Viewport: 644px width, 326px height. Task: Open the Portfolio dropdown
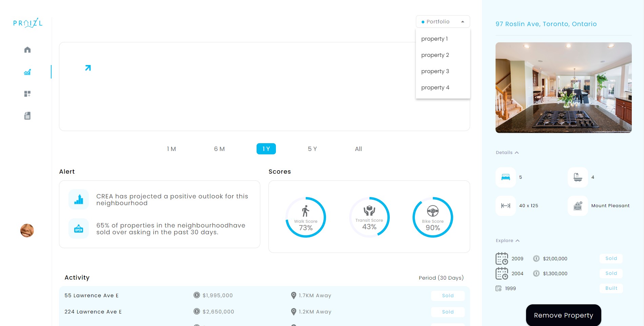pyautogui.click(x=442, y=21)
